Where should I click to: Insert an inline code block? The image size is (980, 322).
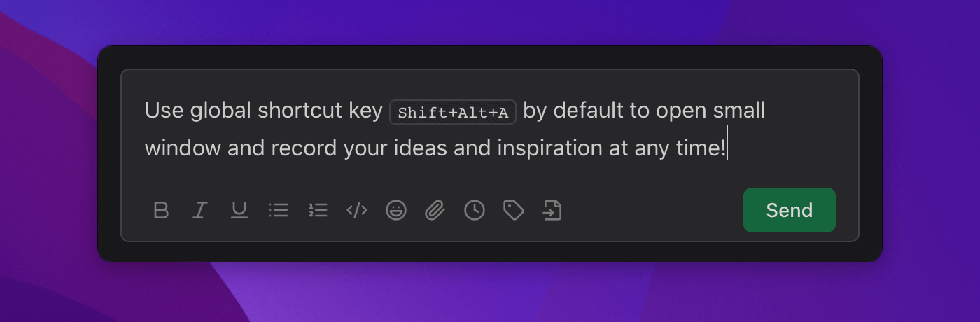coord(357,210)
